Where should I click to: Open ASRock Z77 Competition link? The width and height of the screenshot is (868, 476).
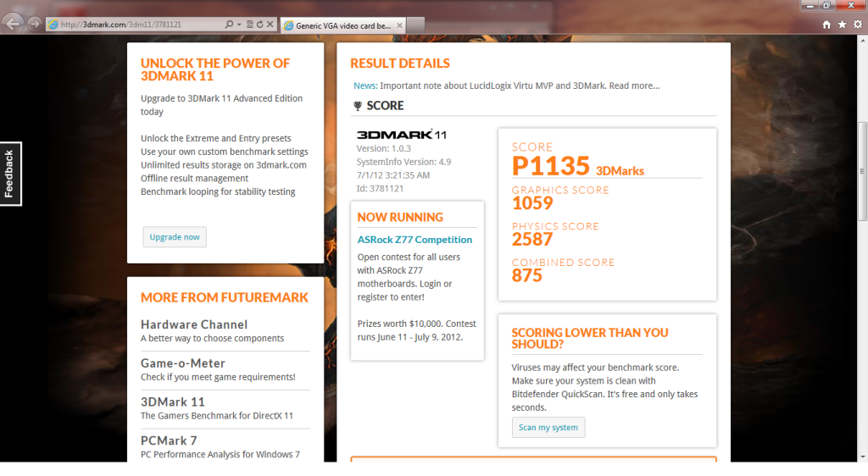point(415,240)
